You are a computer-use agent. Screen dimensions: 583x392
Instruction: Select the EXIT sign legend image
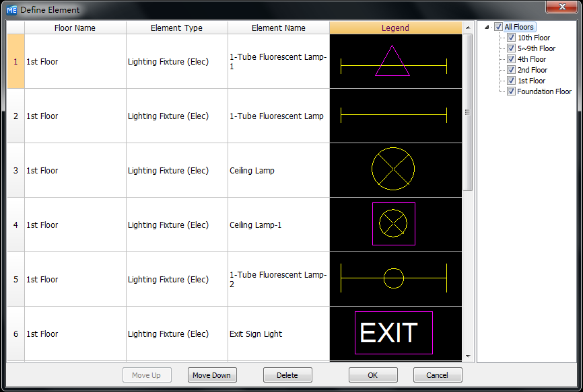pos(394,333)
